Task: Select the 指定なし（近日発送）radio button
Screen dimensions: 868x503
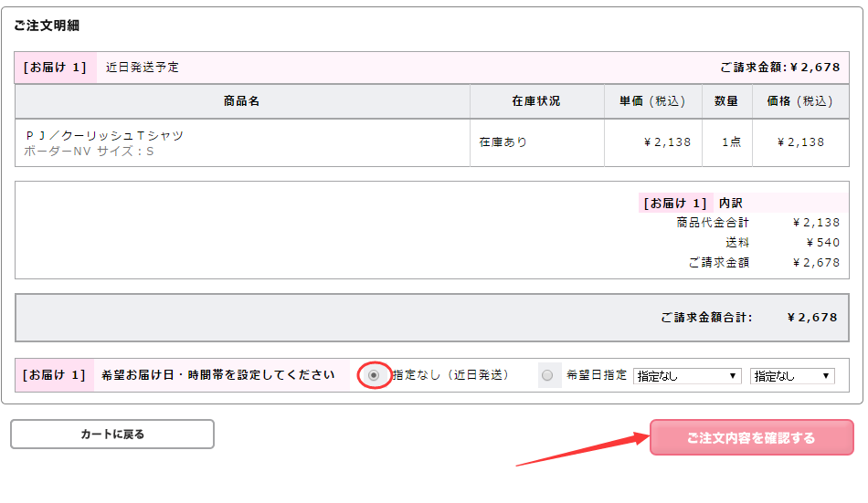Action: point(374,375)
